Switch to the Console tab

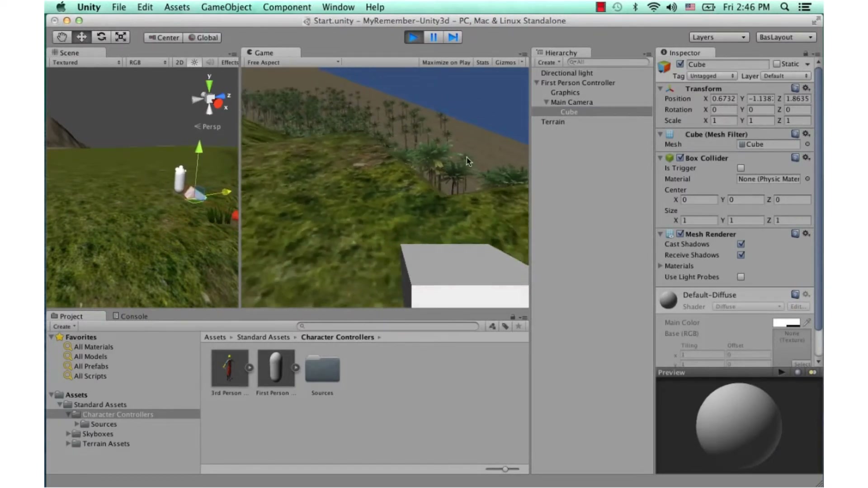130,316
